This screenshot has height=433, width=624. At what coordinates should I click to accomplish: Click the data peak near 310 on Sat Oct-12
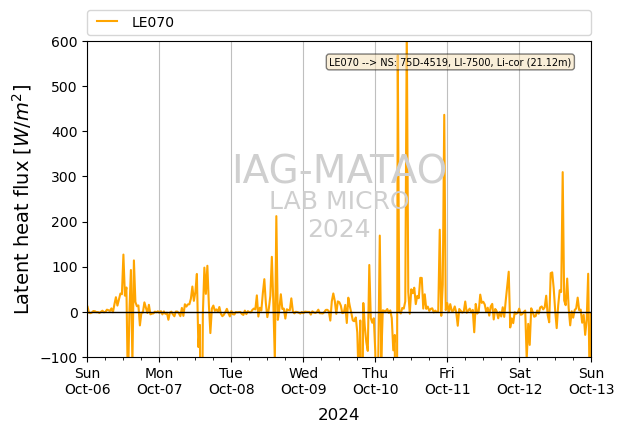[x=562, y=172]
